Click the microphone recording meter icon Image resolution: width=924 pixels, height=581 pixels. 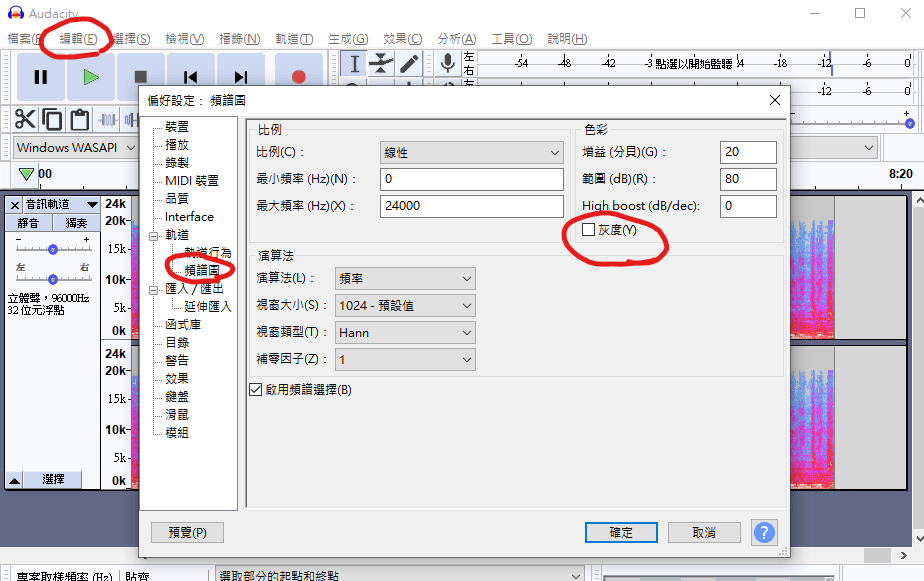[x=448, y=63]
